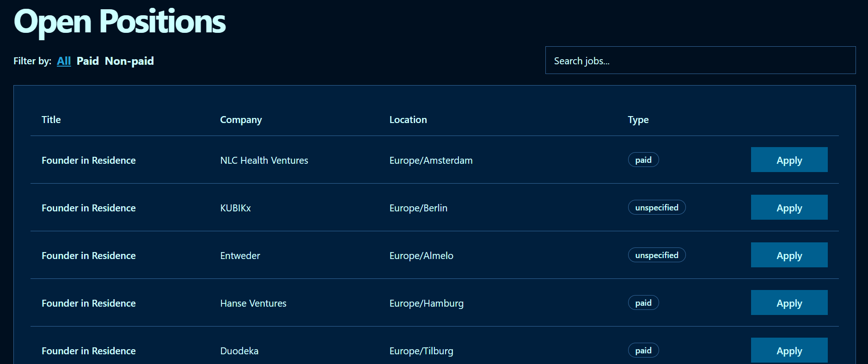The height and width of the screenshot is (364, 868).
Task: Click the Type column header
Action: click(x=638, y=120)
